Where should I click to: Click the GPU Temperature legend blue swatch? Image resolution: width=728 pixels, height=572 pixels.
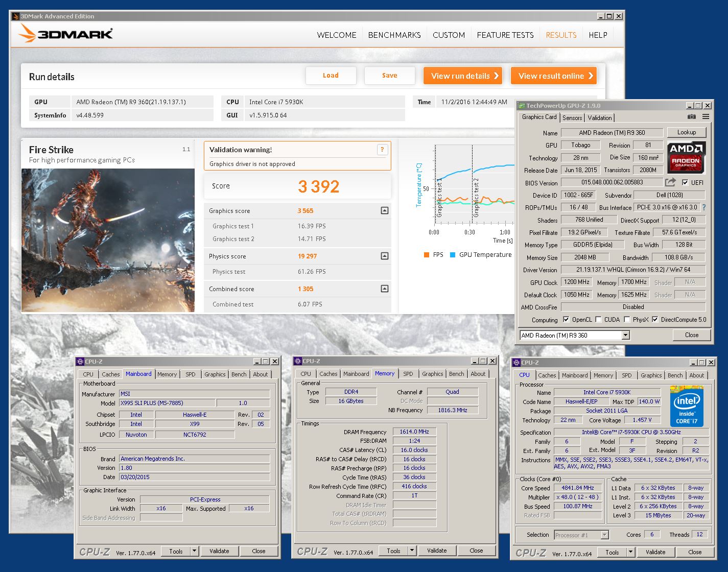click(x=452, y=255)
